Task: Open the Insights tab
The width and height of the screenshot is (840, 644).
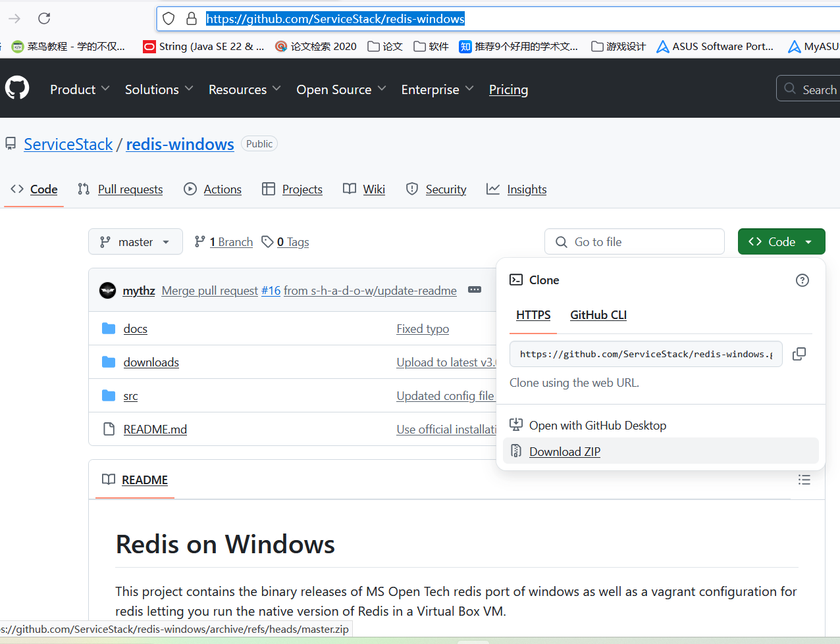Action: pyautogui.click(x=517, y=189)
